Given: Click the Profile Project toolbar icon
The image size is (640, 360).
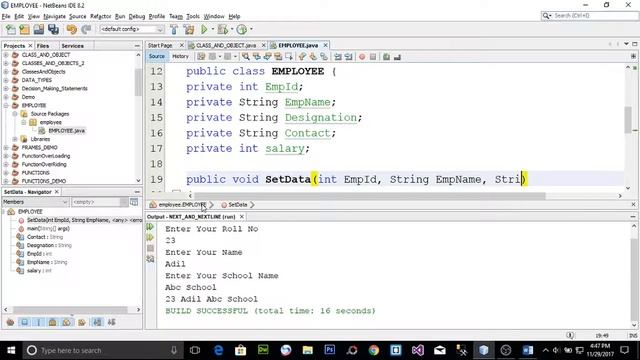Looking at the screenshot, I should (242, 29).
